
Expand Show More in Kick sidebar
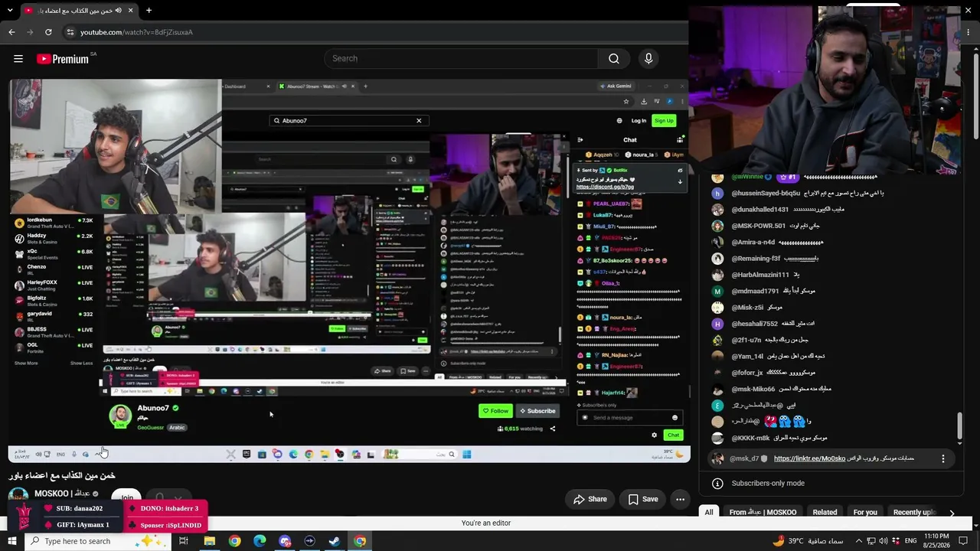[26, 364]
